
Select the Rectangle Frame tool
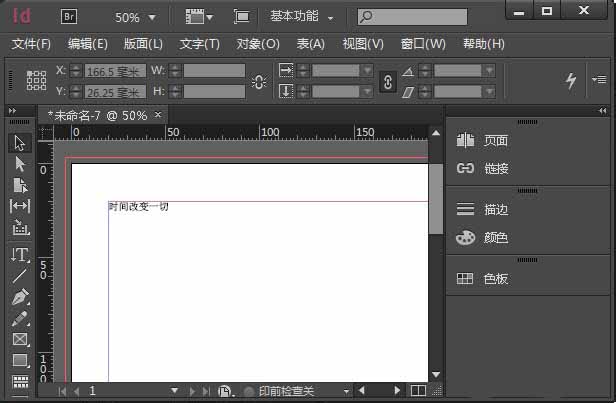point(20,339)
